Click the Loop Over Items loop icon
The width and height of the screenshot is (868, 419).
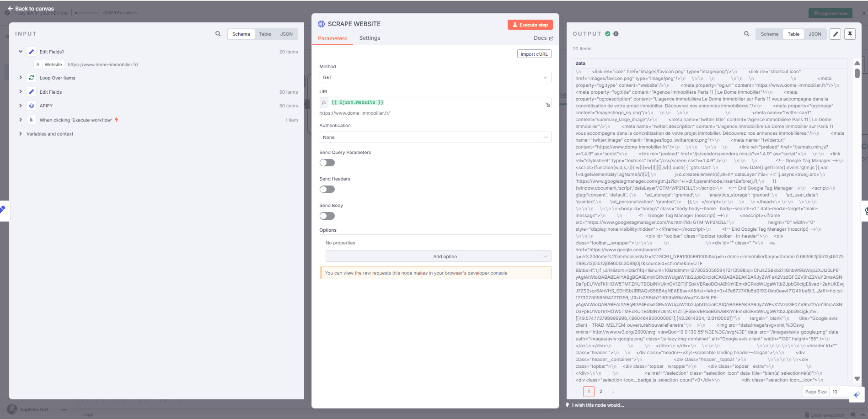click(32, 78)
